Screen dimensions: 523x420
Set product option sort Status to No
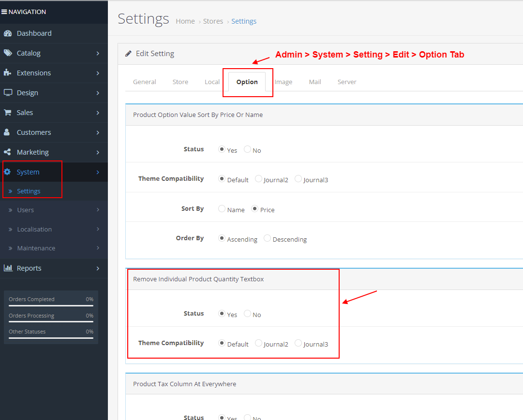coord(247,150)
